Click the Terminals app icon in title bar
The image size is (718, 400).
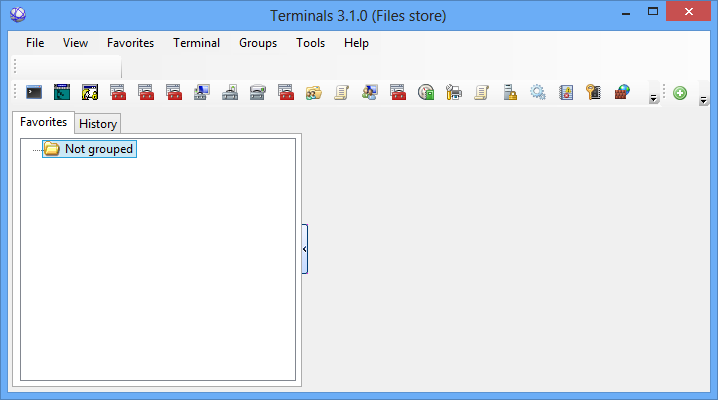click(x=18, y=15)
